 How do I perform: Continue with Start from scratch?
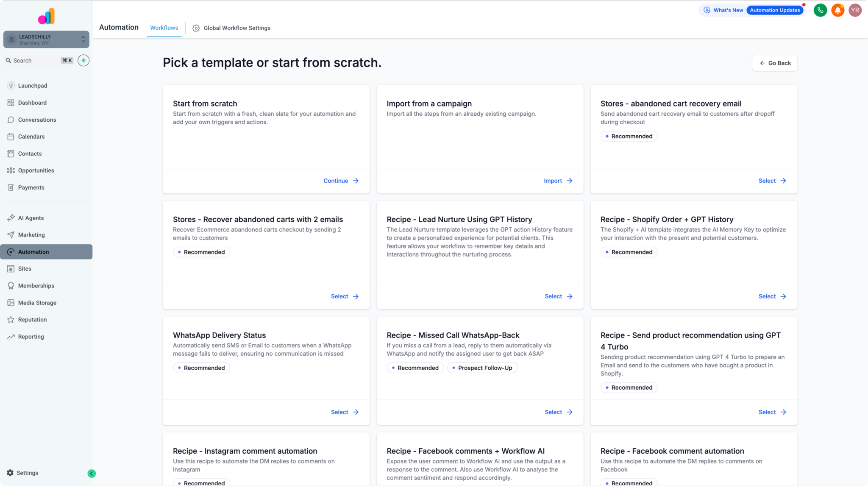point(341,181)
